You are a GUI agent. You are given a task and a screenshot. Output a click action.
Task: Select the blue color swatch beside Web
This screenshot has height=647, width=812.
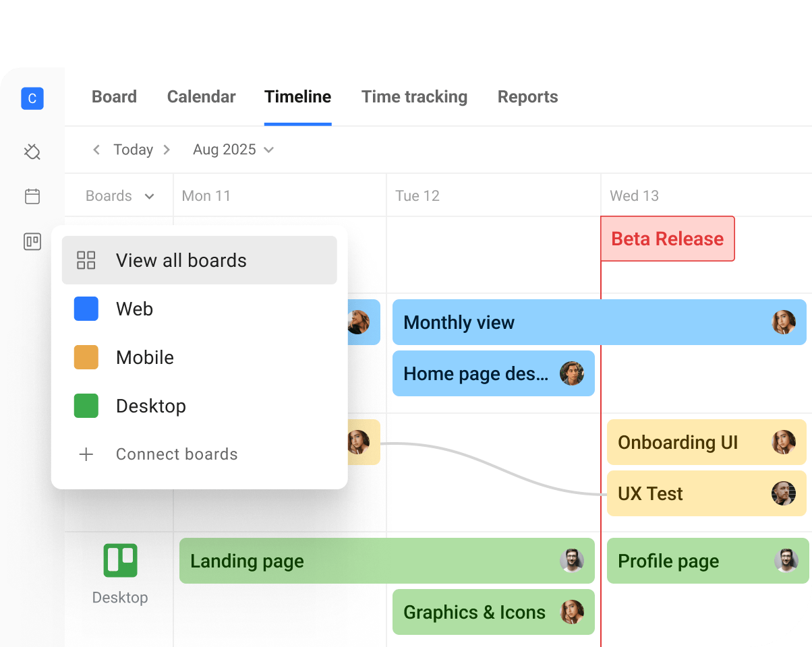(86, 309)
